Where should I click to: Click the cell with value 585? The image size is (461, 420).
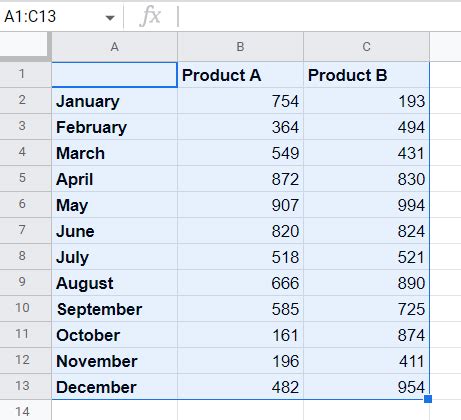click(240, 309)
